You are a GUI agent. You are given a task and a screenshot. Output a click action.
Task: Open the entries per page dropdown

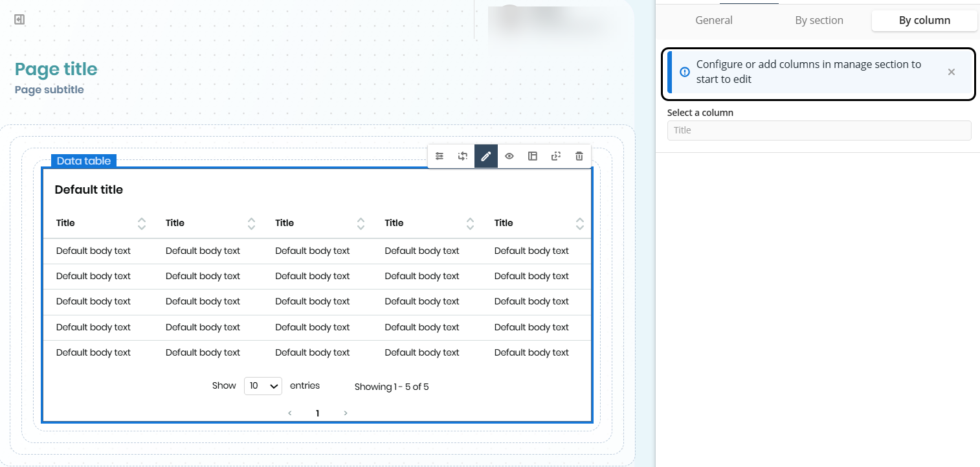tap(263, 386)
